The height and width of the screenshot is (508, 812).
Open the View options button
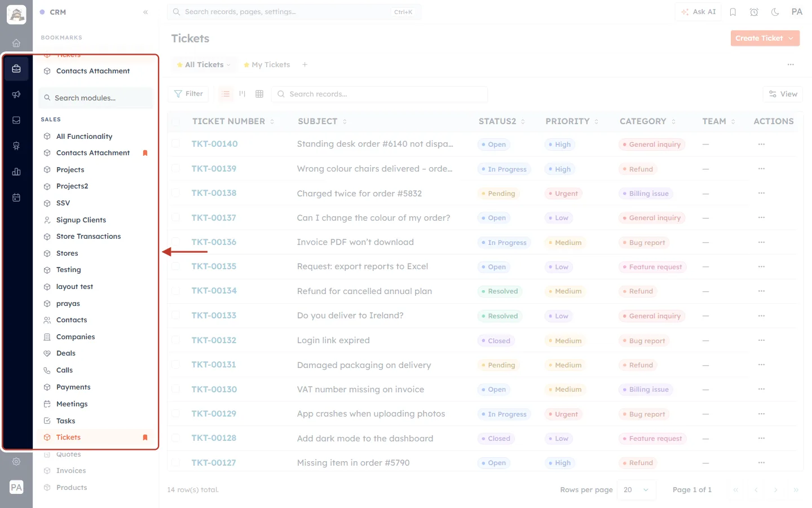[783, 94]
